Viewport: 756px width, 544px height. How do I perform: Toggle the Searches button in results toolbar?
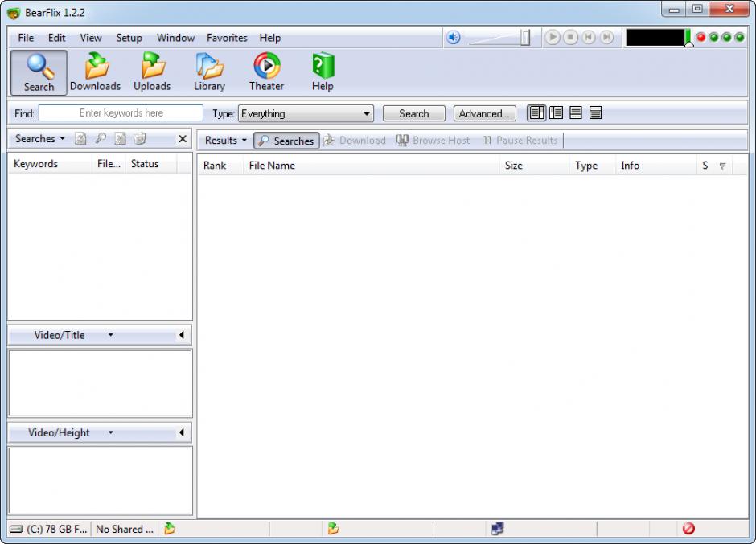(286, 141)
